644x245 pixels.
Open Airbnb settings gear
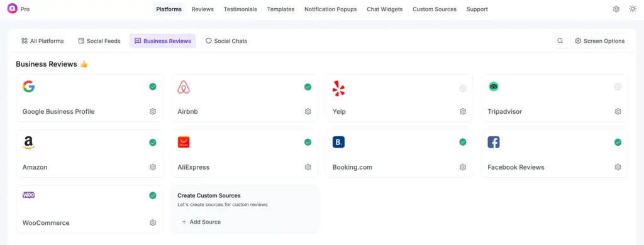click(x=308, y=112)
